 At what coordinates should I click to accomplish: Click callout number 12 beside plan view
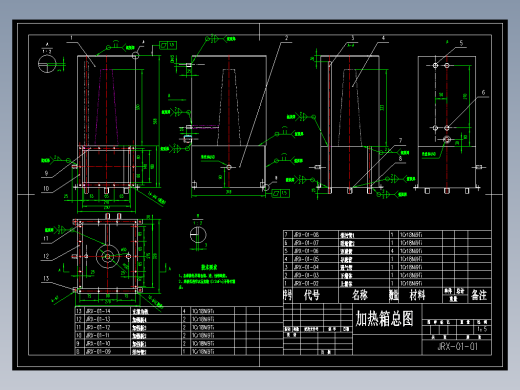pos(46,256)
